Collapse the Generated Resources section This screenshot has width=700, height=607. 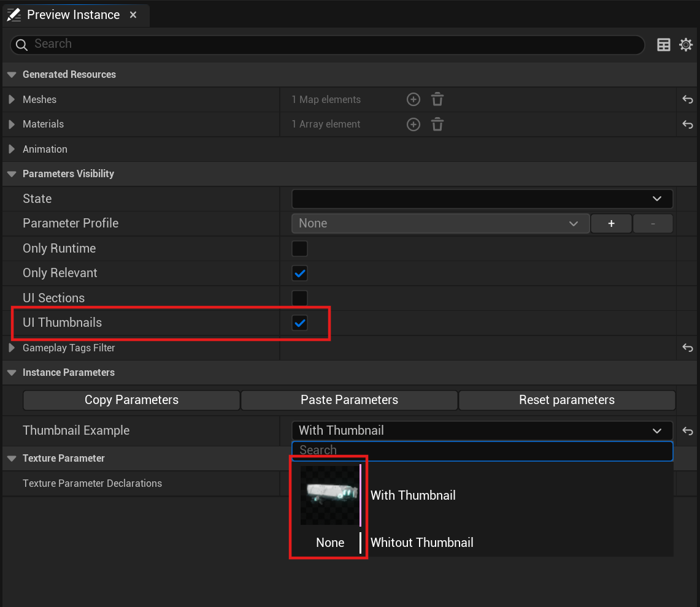click(x=12, y=75)
